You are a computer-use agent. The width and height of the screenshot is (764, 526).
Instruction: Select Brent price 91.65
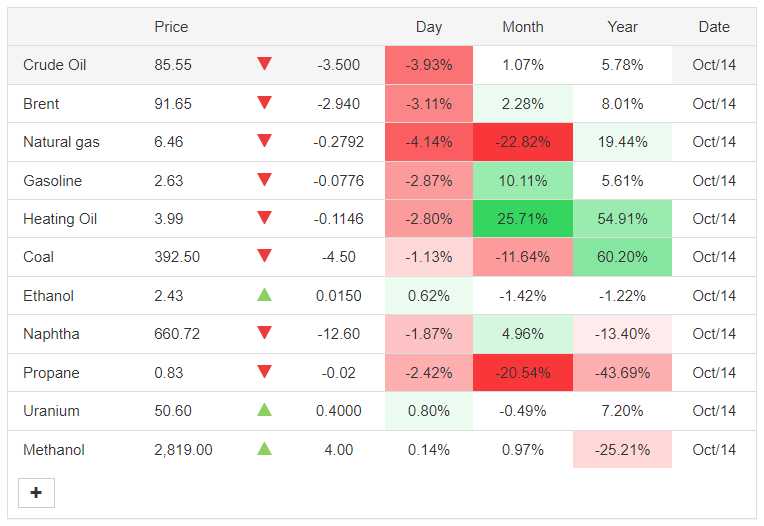pos(173,104)
